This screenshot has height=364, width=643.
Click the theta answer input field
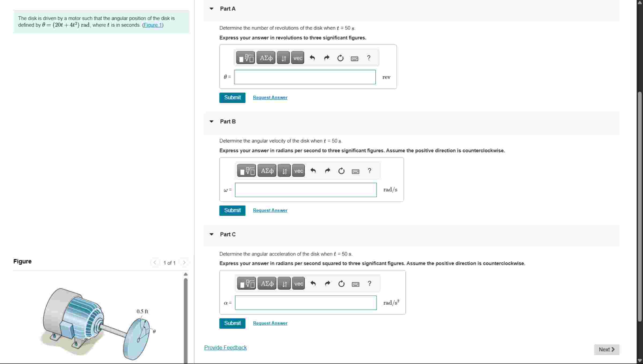305,77
